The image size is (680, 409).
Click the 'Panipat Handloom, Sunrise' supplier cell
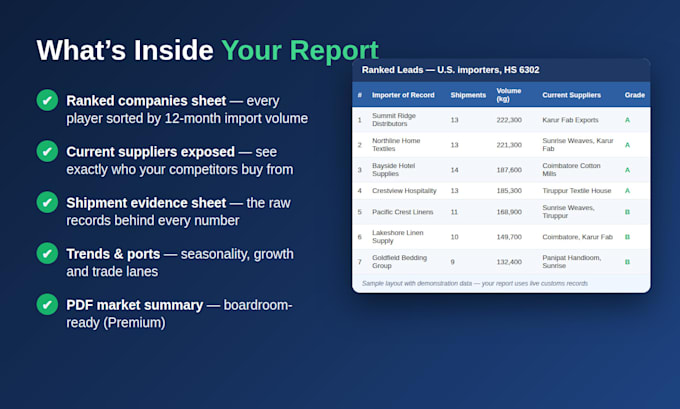tap(572, 262)
